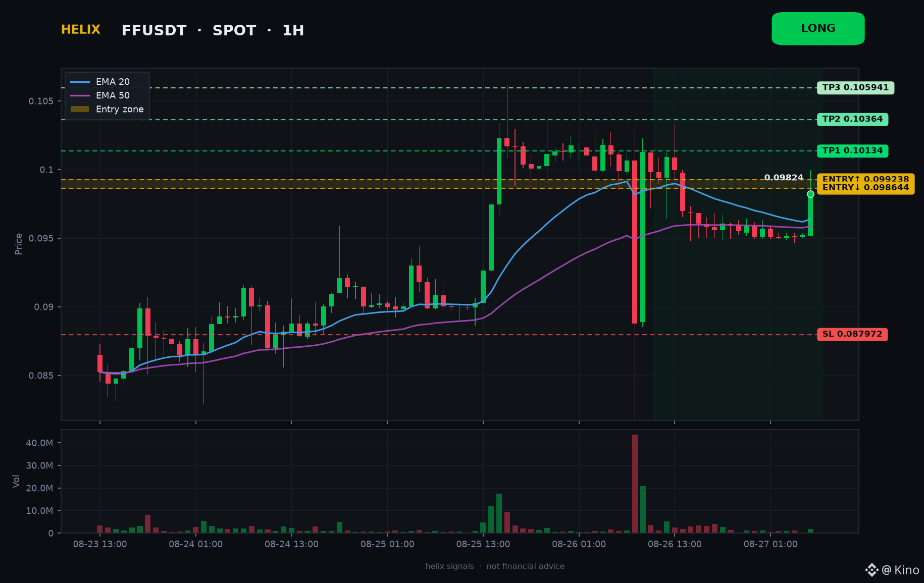The image size is (924, 583).
Task: Click the HELIX logo text
Action: [x=81, y=30]
